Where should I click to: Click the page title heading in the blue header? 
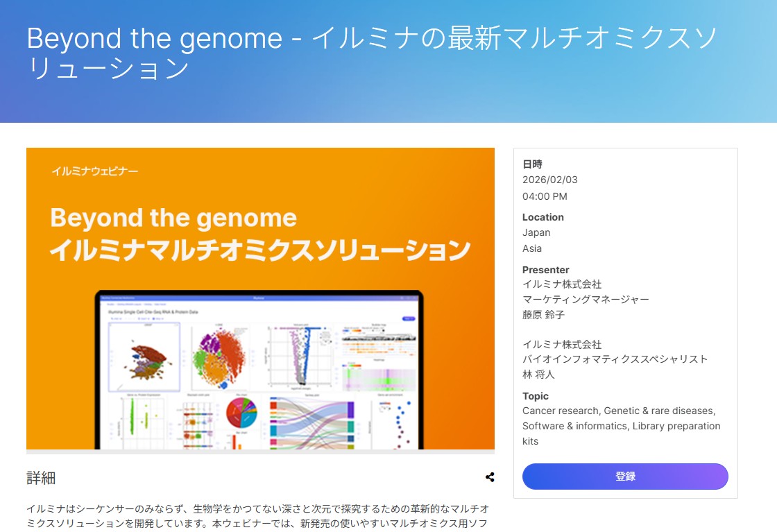372,53
